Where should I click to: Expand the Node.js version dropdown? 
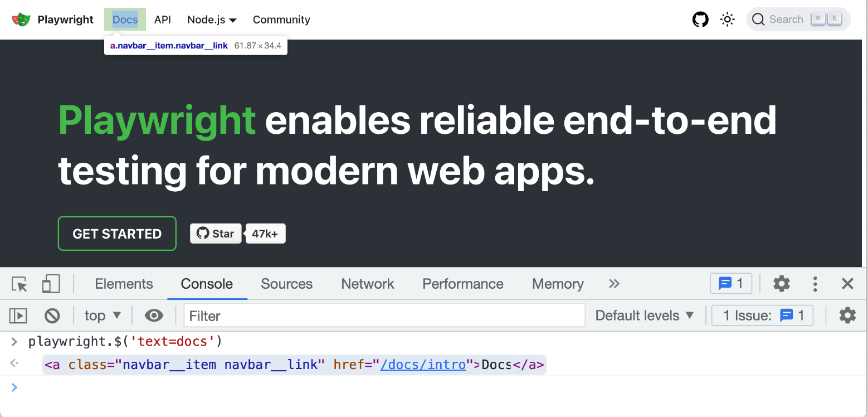tap(212, 20)
